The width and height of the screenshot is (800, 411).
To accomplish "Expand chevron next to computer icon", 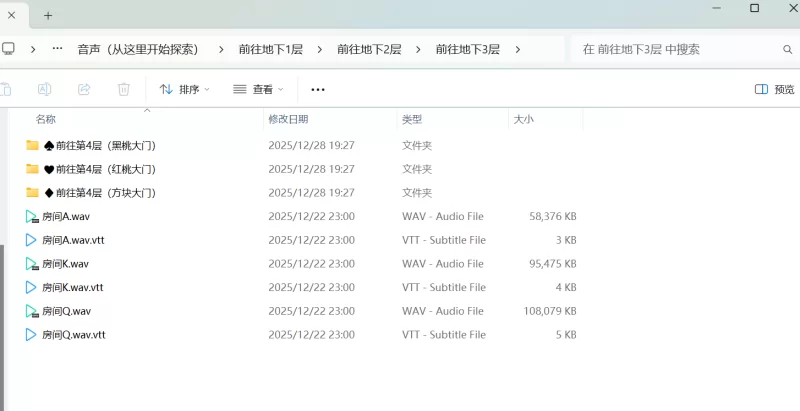I will coord(33,49).
